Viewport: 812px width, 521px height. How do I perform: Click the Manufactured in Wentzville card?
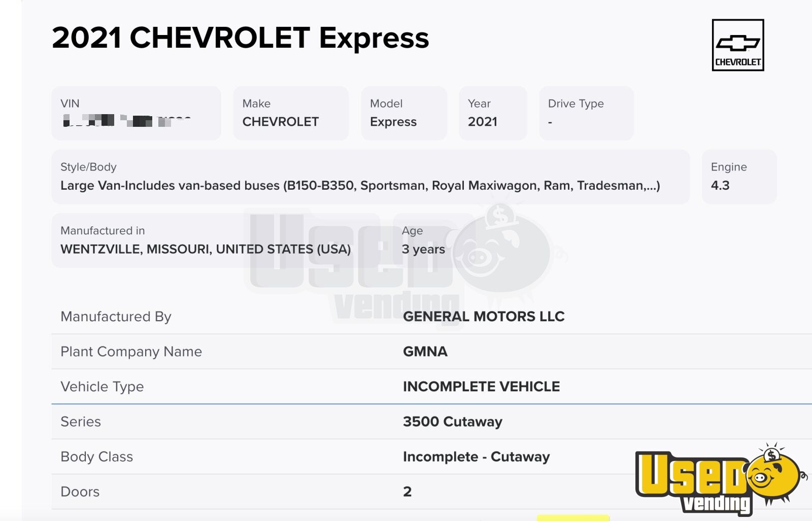[216, 240]
